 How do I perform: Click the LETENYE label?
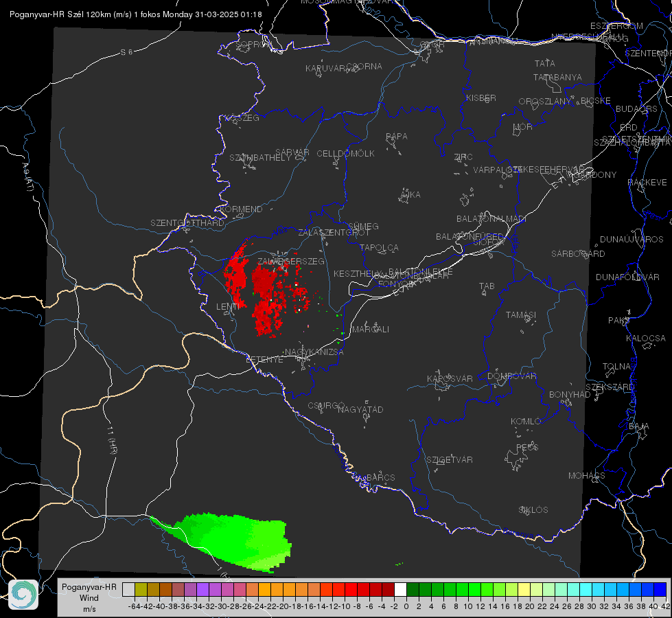pos(264,360)
